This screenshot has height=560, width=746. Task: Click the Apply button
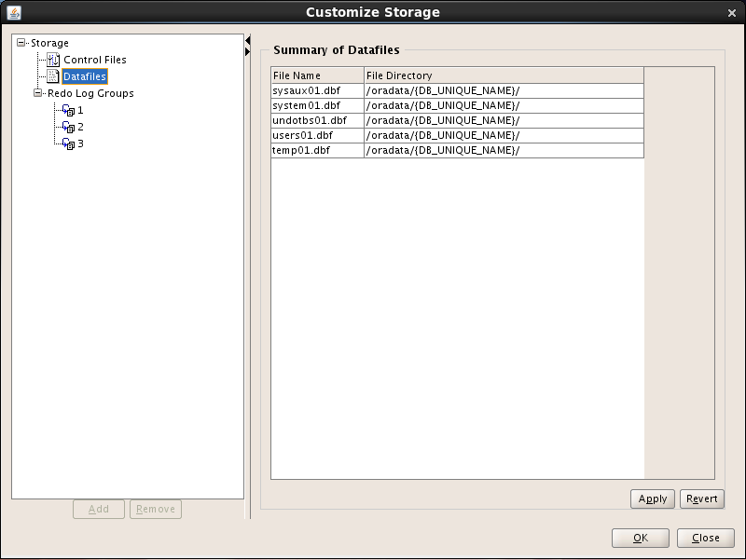[x=652, y=499]
